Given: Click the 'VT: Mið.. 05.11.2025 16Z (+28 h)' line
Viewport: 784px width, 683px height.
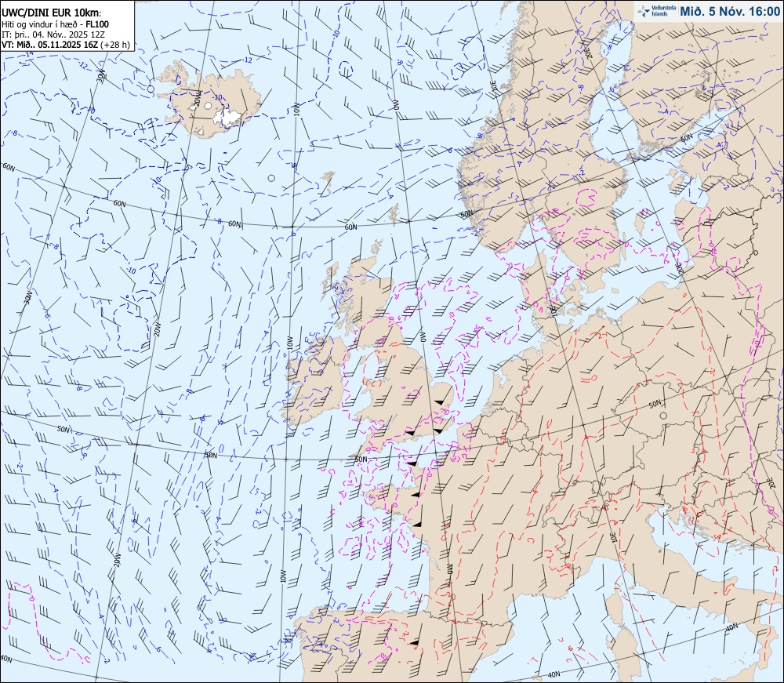Looking at the screenshot, I should pyautogui.click(x=66, y=45).
